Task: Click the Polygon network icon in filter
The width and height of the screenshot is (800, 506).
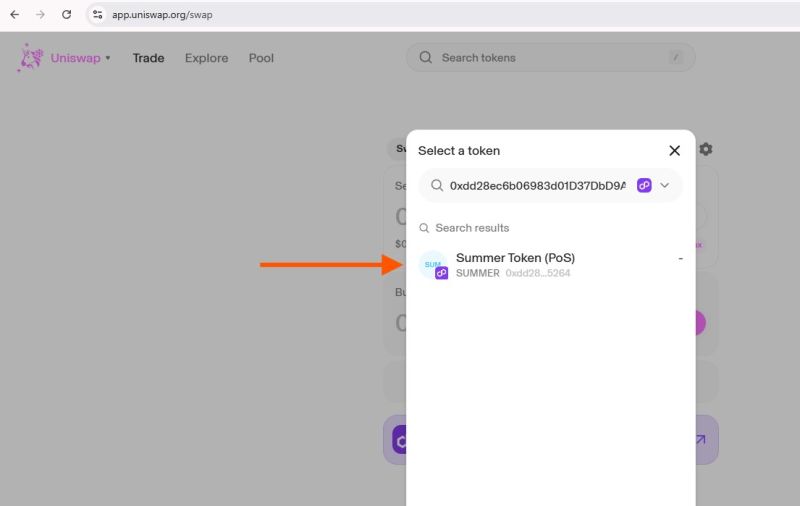Action: tap(644, 185)
